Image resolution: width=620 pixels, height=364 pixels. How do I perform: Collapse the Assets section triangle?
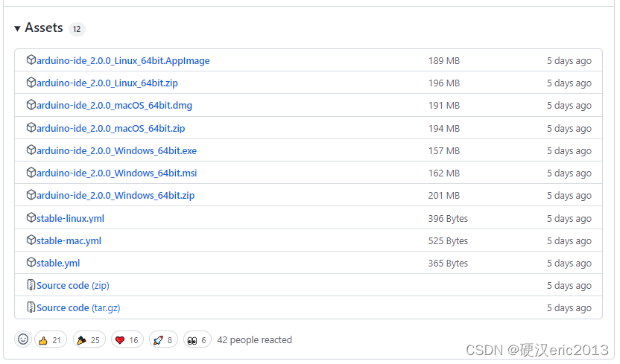17,29
